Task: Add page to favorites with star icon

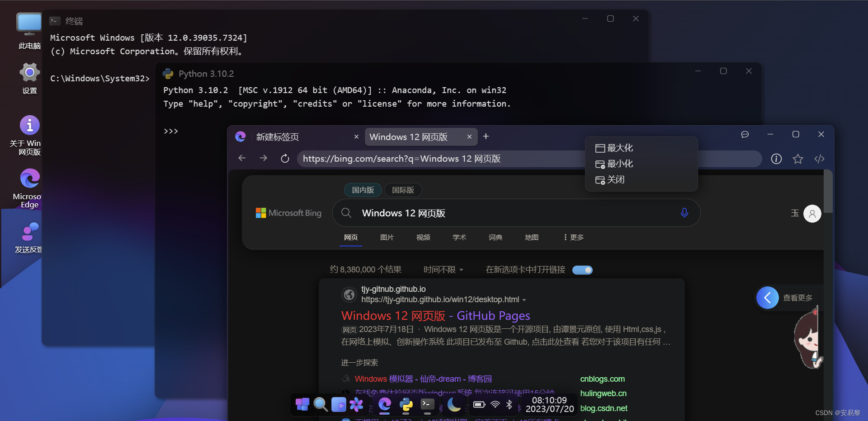Action: click(798, 159)
